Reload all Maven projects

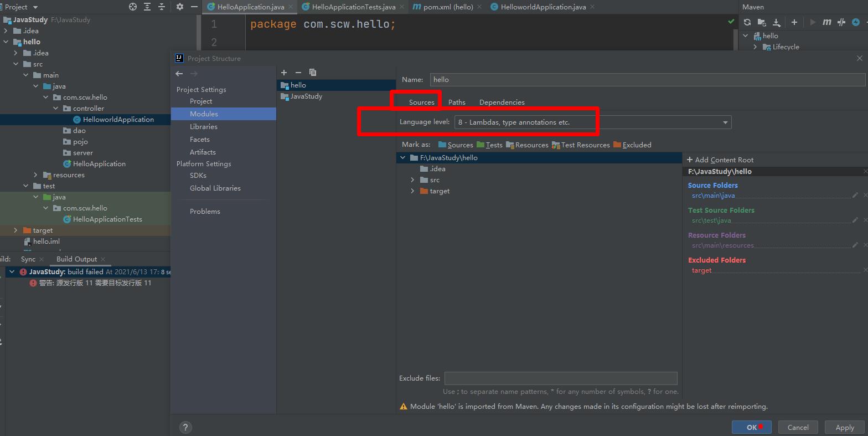tap(747, 22)
